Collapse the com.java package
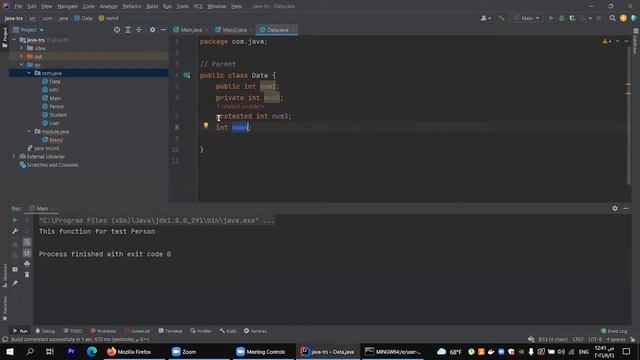The image size is (640, 360). click(29, 73)
